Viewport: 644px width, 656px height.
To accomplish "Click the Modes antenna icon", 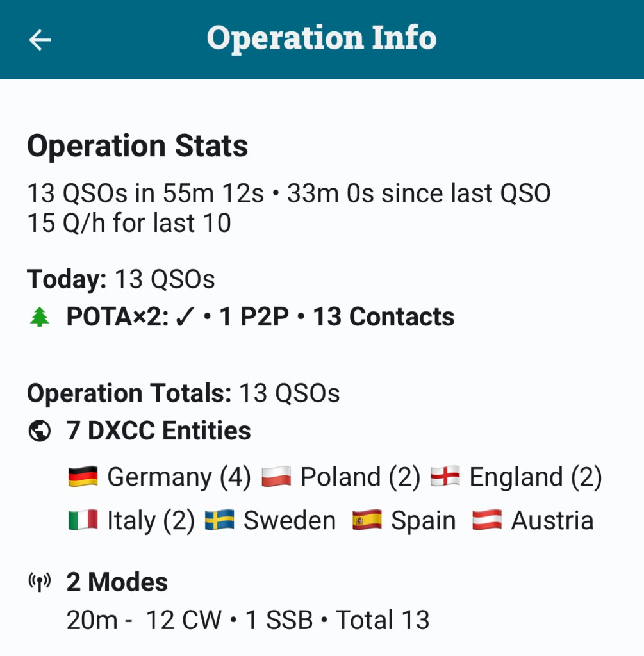I will coord(40,583).
